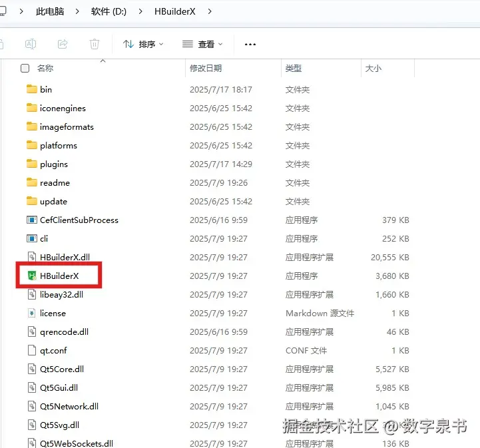Click the 20,555 KB size value
This screenshot has height=448, width=480.
pyautogui.click(x=390, y=258)
